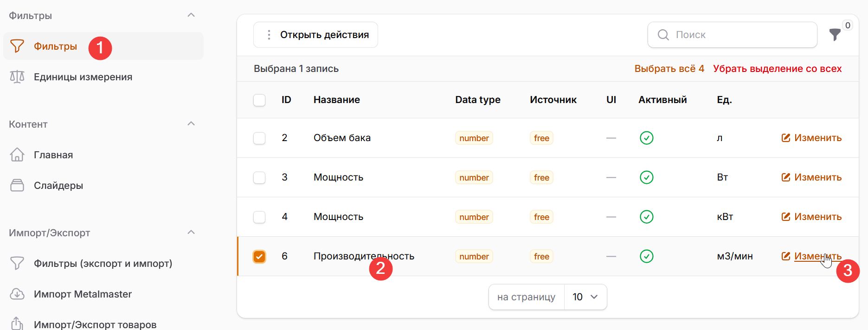The image size is (868, 330).
Task: Toggle the select-all checkbox in table header
Action: (259, 100)
